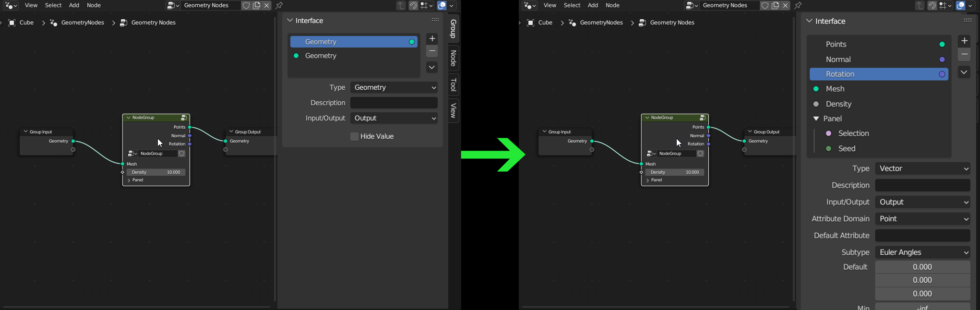Select highlighted Geometry output item in left list
Viewport: 980px width, 310px height.
(354, 42)
